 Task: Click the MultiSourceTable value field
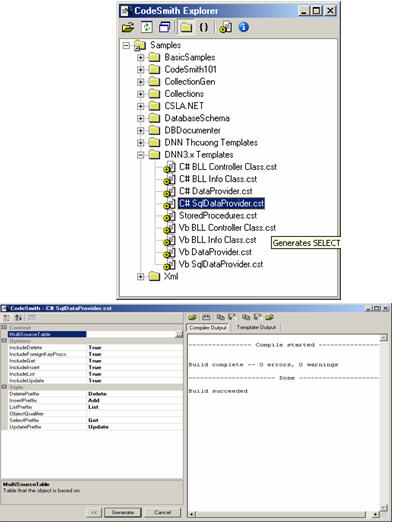click(x=131, y=334)
